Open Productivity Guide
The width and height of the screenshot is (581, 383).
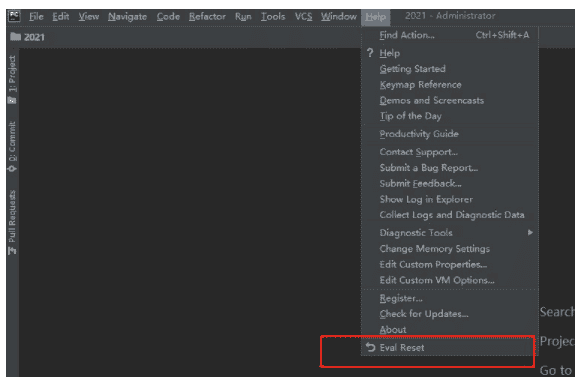pos(450,134)
